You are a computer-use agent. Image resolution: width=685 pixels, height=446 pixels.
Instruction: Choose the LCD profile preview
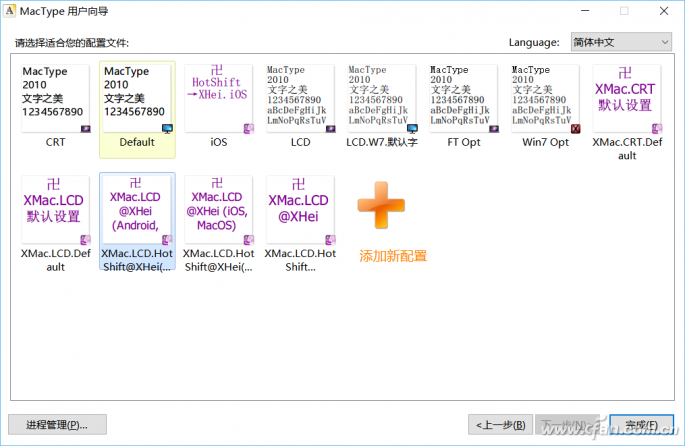300,99
